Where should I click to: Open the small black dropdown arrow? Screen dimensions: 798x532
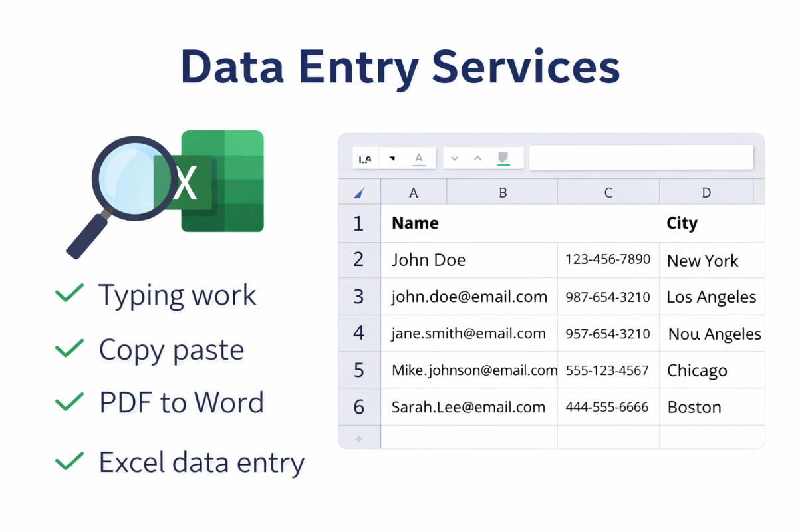[392, 158]
